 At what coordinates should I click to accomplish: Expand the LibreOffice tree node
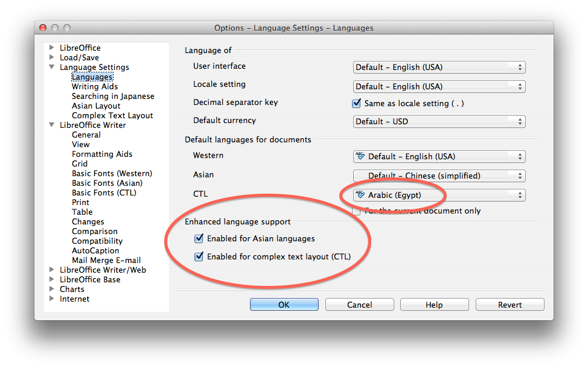click(52, 48)
